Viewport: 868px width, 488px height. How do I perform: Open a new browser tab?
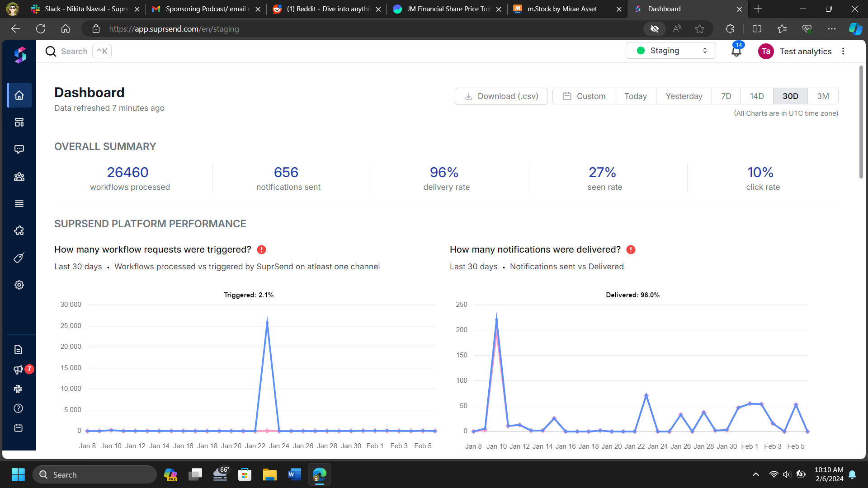pos(758,9)
